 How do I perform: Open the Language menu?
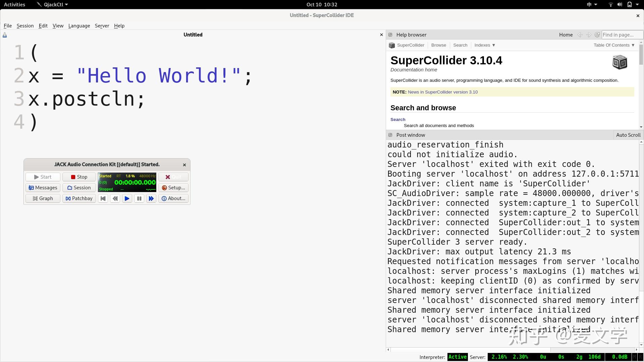(x=79, y=25)
